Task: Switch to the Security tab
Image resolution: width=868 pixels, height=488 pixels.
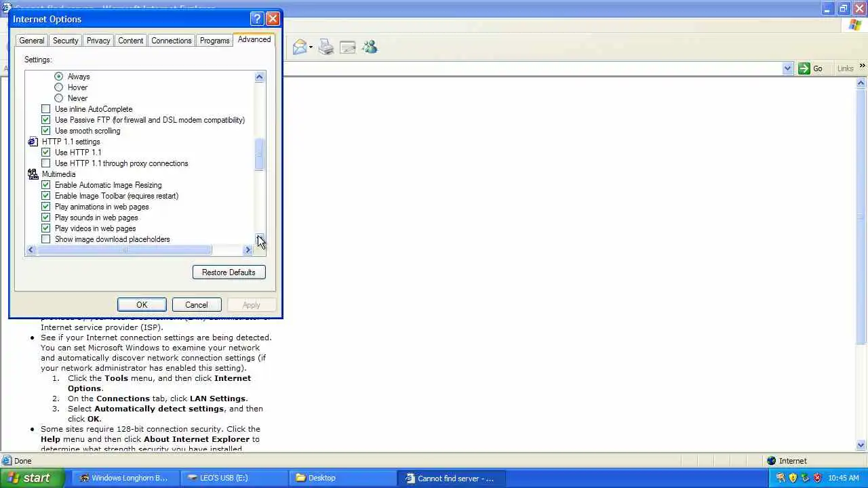Action: click(66, 41)
